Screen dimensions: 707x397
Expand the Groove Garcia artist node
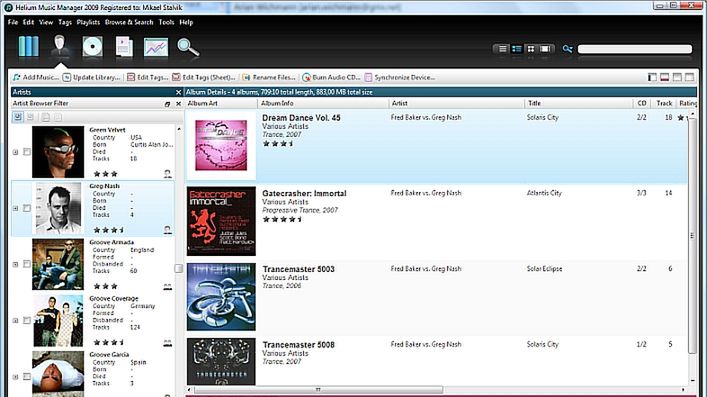pyautogui.click(x=15, y=377)
